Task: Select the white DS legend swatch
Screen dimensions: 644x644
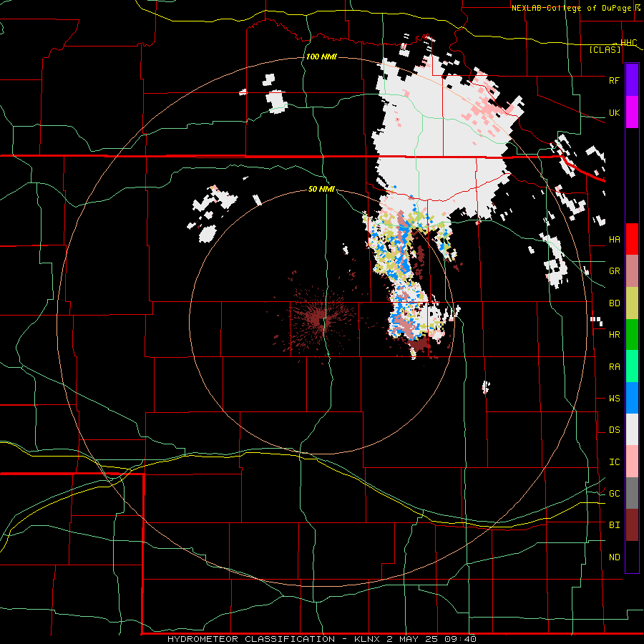Action: click(x=632, y=429)
